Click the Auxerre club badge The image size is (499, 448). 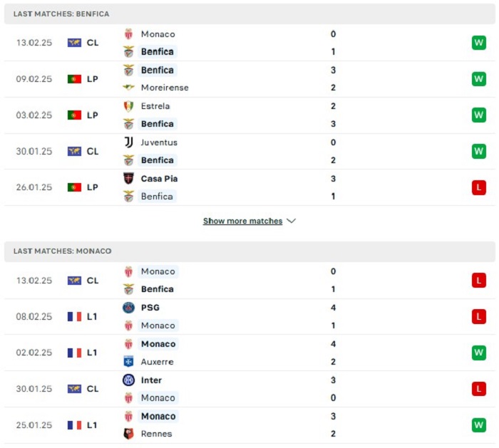tap(128, 362)
